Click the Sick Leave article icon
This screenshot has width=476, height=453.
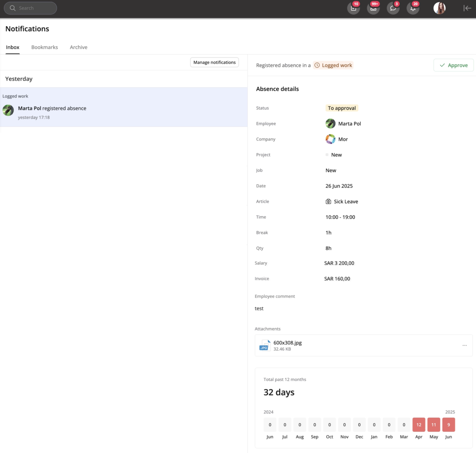[x=328, y=201]
